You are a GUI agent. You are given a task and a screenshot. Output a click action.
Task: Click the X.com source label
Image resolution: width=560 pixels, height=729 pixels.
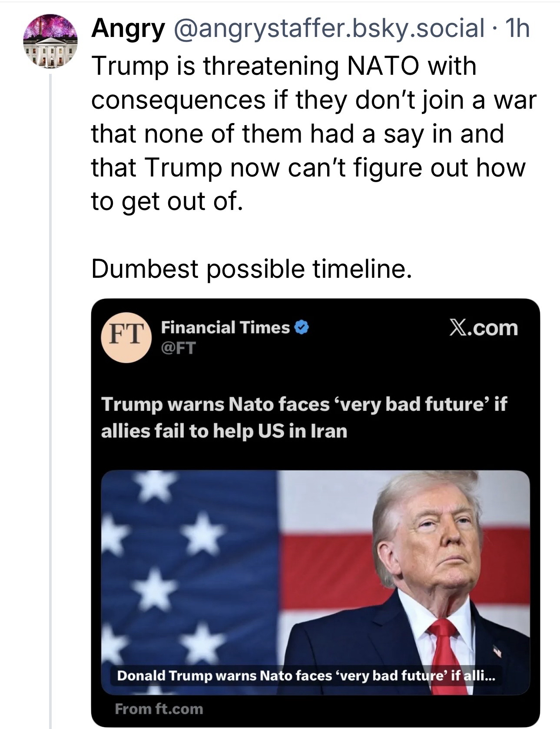pyautogui.click(x=483, y=328)
